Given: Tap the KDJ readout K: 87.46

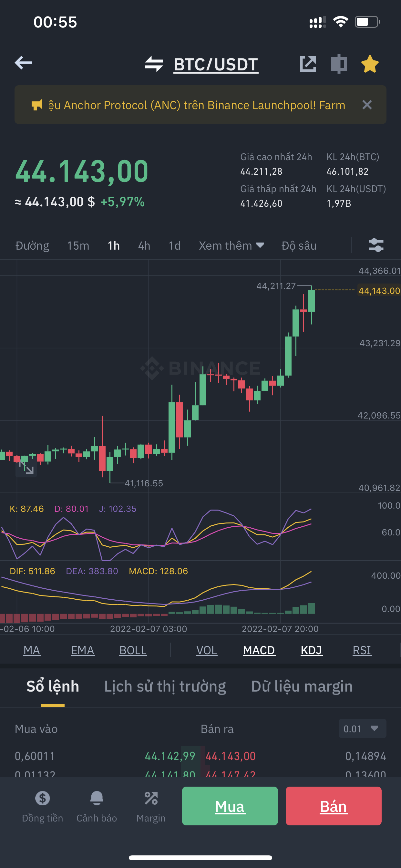Looking at the screenshot, I should (x=26, y=509).
